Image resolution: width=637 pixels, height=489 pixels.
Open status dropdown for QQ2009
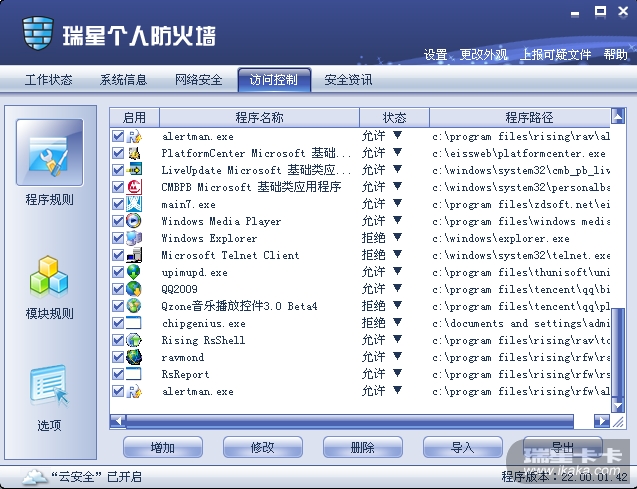pos(397,288)
